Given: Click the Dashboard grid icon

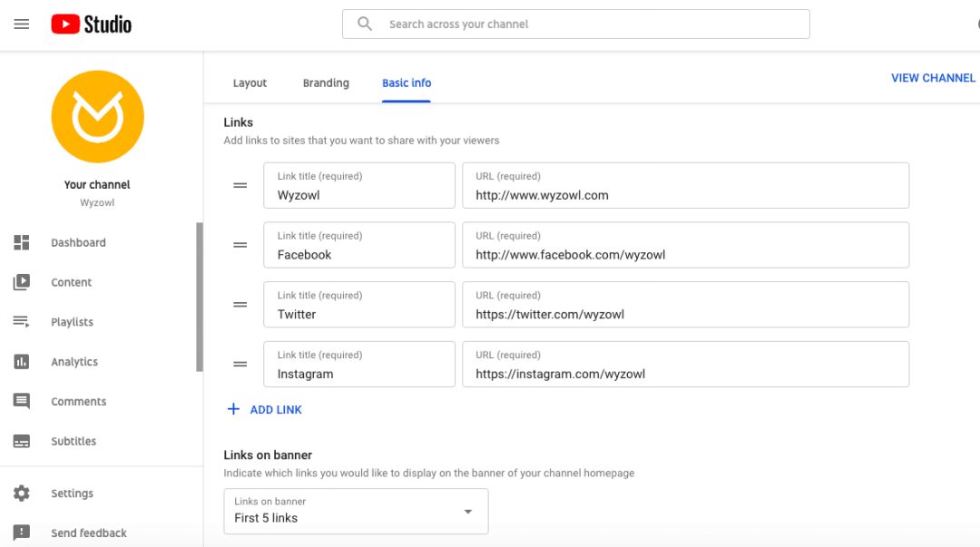Looking at the screenshot, I should (21, 242).
